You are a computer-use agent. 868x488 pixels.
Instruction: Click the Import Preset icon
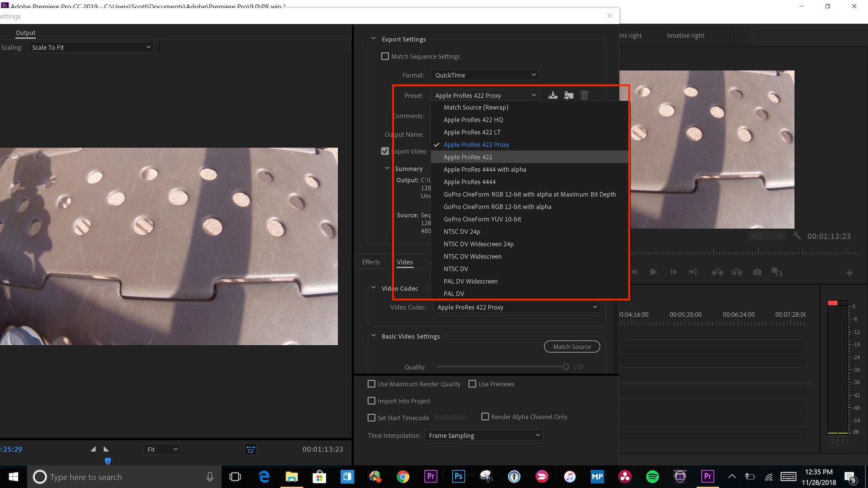click(x=568, y=95)
